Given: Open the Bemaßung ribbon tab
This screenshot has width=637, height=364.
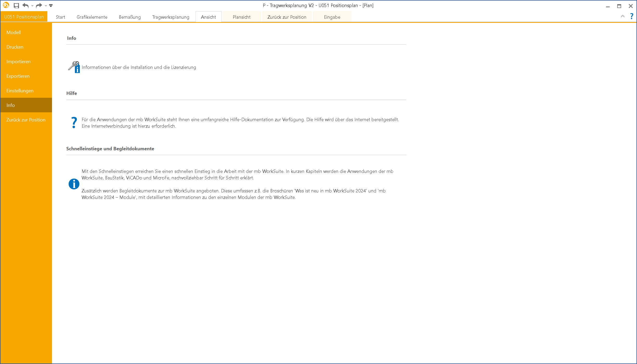Looking at the screenshot, I should pos(130,17).
